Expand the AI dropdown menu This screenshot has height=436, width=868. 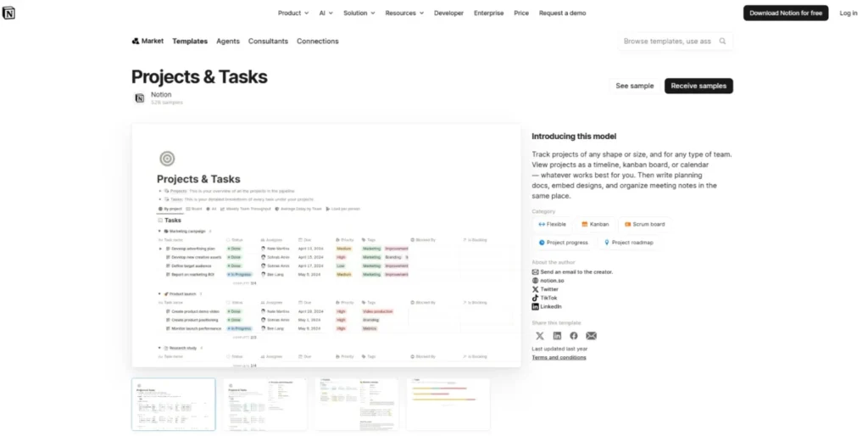point(325,13)
